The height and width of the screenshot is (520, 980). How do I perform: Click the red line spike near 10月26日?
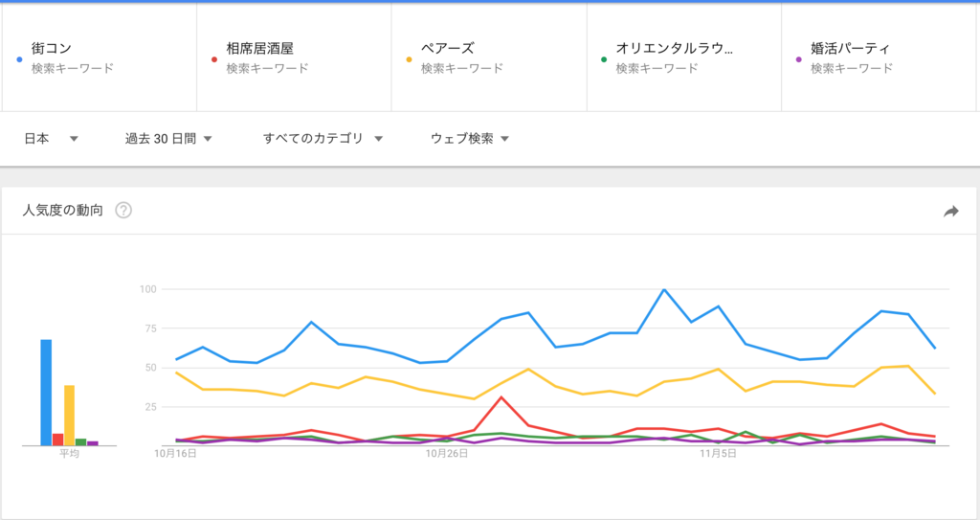point(501,397)
